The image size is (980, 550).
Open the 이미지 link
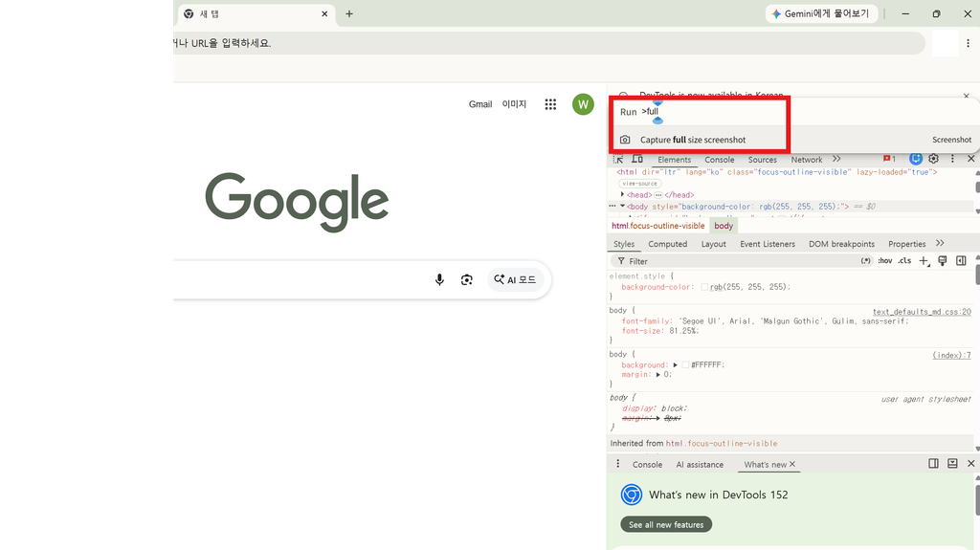click(514, 104)
